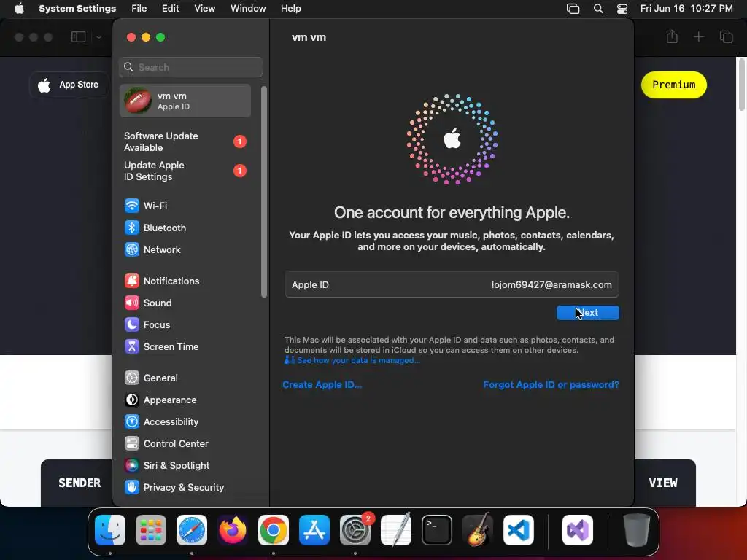The width and height of the screenshot is (747, 560).
Task: Toggle Safari sidebar button
Action: [x=78, y=36]
